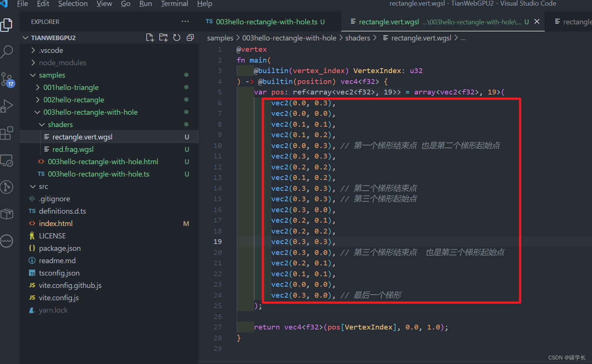Open the Help menu
592x364 pixels.
(205, 4)
